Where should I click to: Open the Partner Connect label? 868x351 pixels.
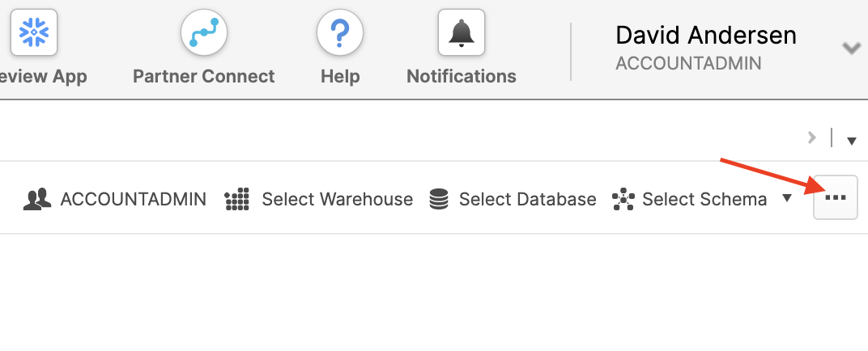203,77
